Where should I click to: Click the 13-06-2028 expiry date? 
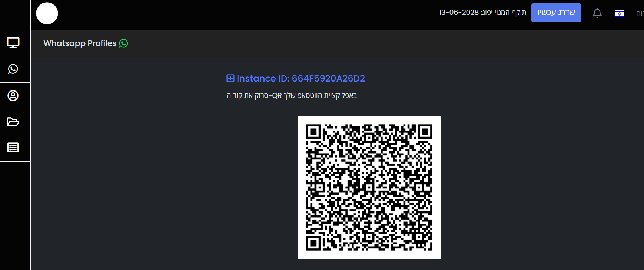point(459,13)
